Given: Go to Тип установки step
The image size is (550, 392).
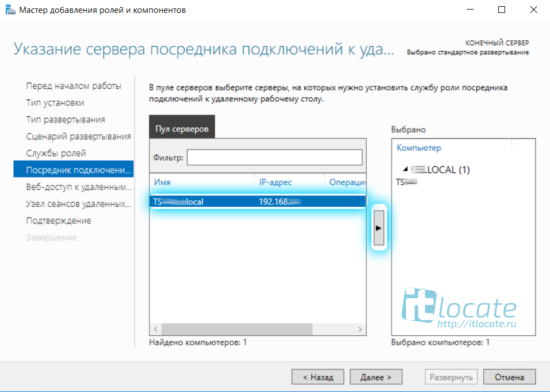Looking at the screenshot, I should [55, 103].
